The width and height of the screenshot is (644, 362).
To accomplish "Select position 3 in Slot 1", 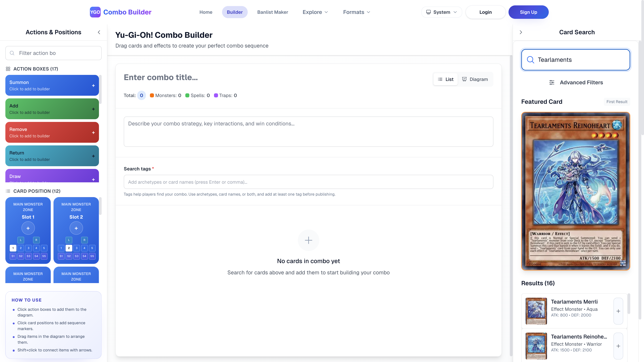I will tap(29, 248).
